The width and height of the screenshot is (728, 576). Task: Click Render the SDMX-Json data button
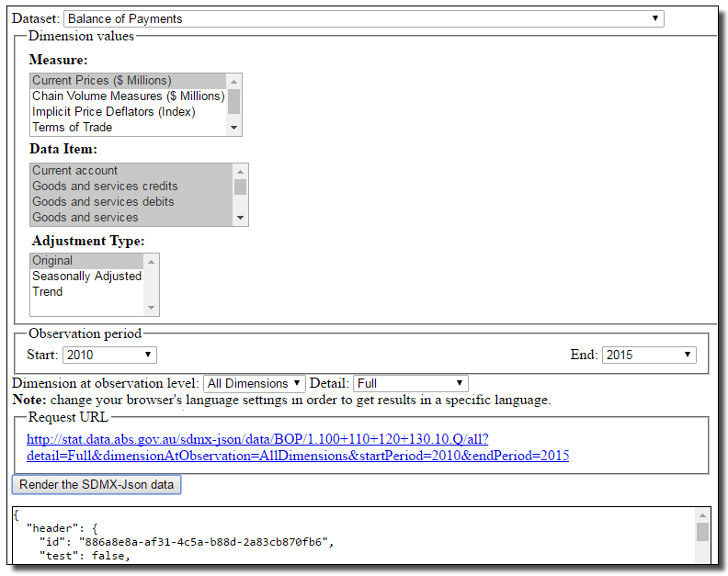point(97,484)
